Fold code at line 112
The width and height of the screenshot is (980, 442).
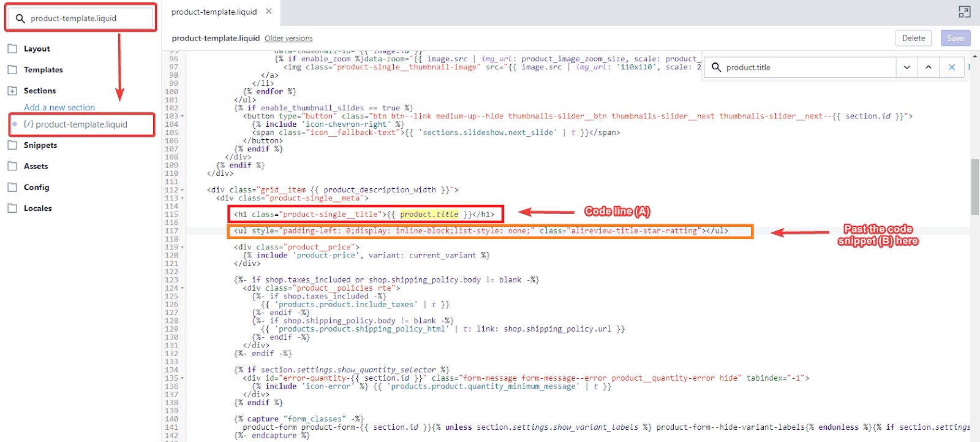click(x=182, y=190)
